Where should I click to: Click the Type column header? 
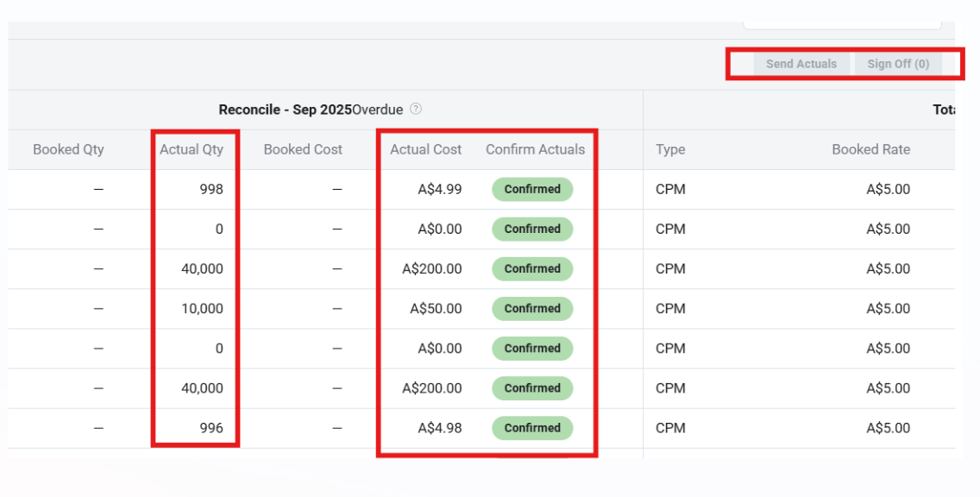(x=670, y=149)
